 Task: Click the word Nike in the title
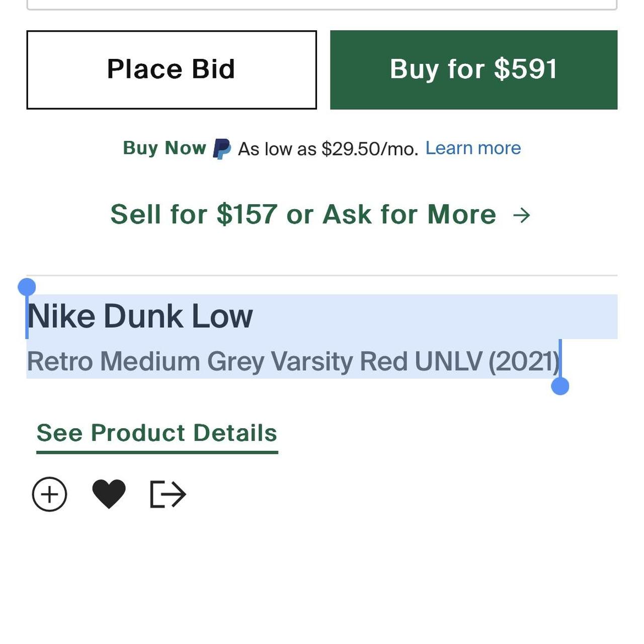coord(61,316)
